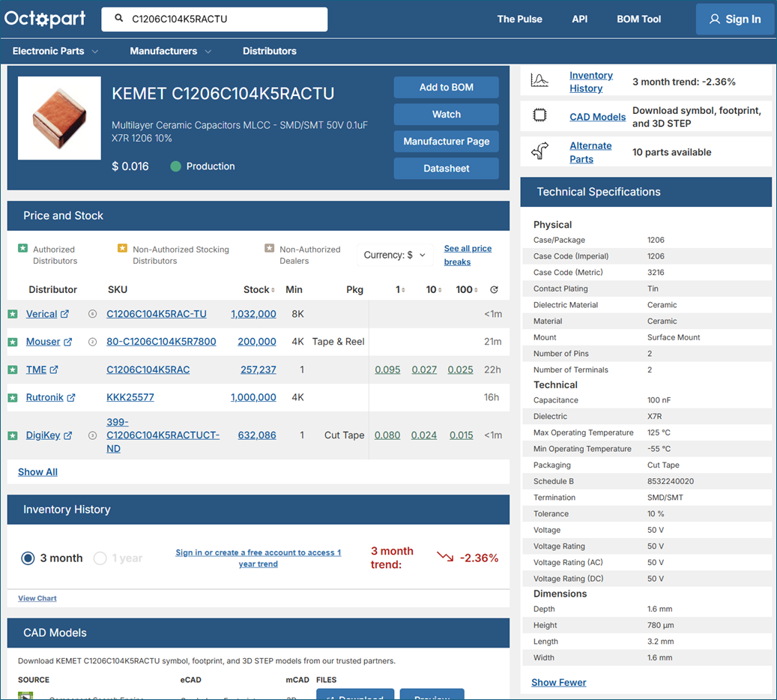Open API in top navigation
777x700 pixels.
tap(580, 19)
